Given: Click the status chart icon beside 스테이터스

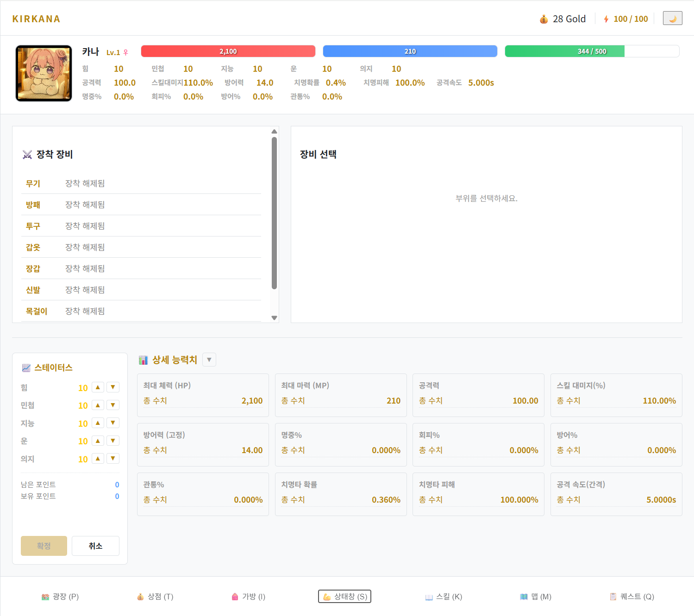Looking at the screenshot, I should point(26,368).
